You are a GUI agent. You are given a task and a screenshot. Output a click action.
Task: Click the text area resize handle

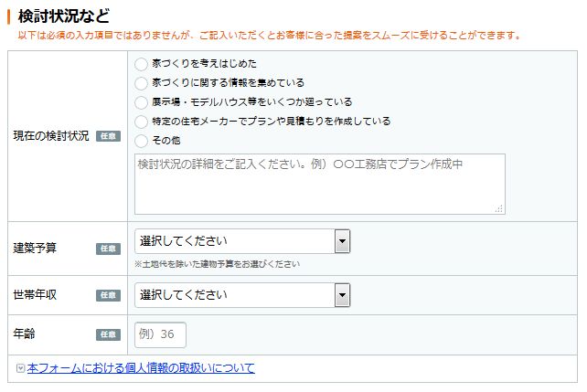tap(499, 209)
